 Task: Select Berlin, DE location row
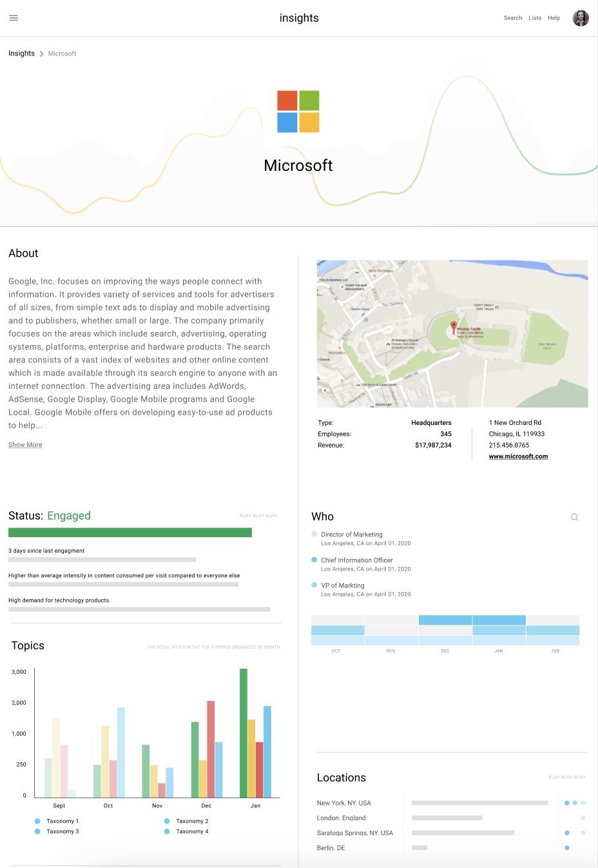tap(451, 848)
